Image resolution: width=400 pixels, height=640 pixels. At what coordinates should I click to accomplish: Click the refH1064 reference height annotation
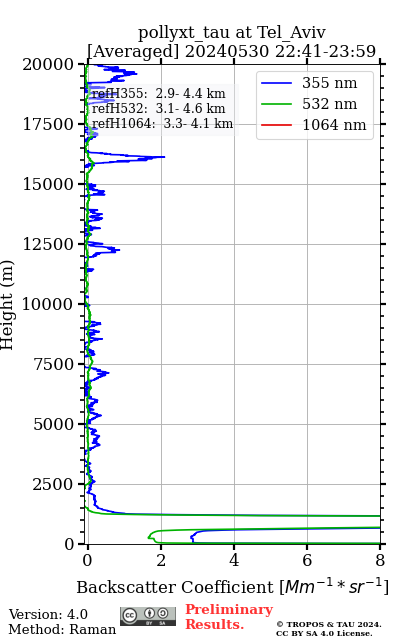[x=162, y=124]
